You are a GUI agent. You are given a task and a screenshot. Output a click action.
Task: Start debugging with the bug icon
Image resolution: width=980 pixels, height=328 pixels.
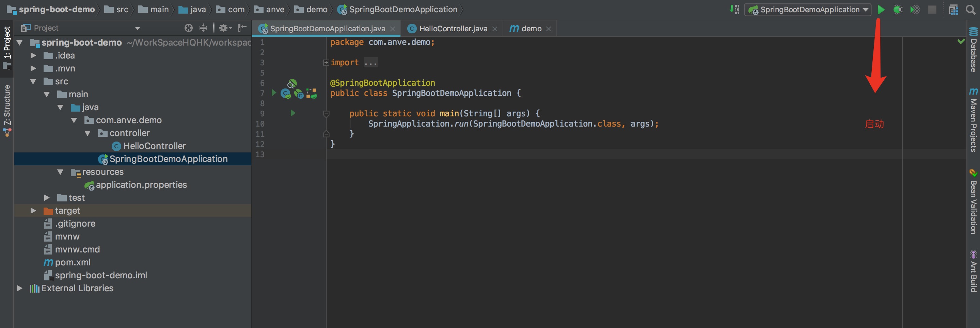(x=898, y=10)
